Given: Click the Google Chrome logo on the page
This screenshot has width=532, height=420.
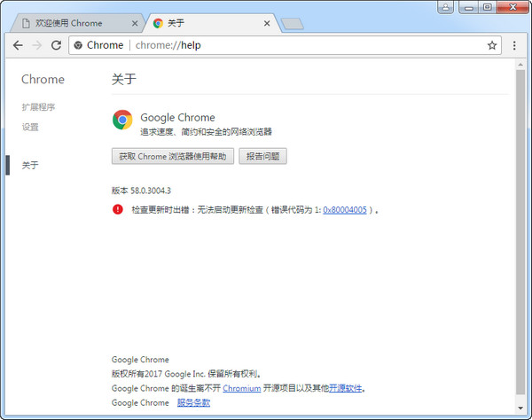Looking at the screenshot, I should 122,120.
